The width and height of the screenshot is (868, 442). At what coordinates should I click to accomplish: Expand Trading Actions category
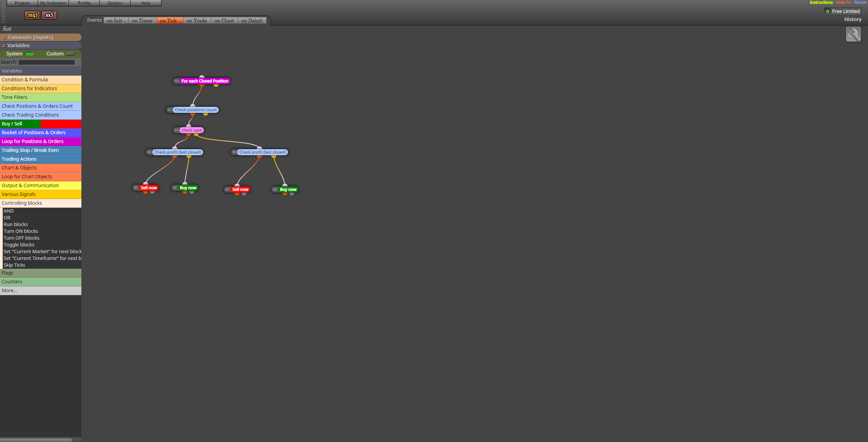pyautogui.click(x=41, y=159)
